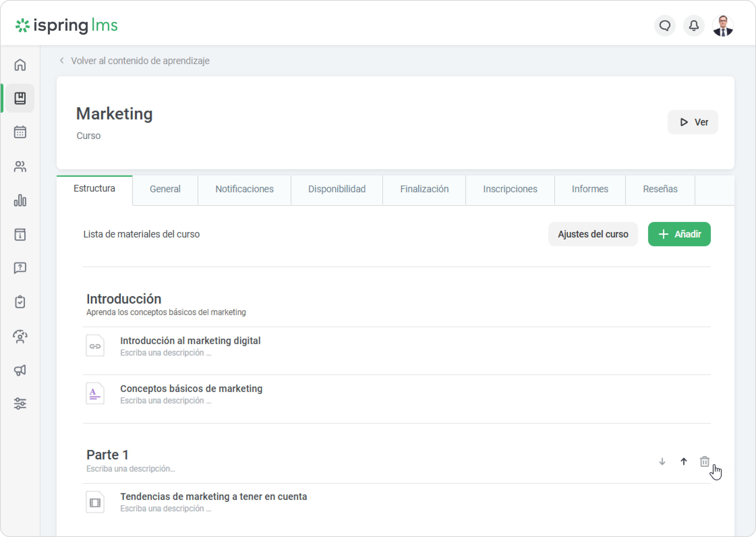Image resolution: width=756 pixels, height=537 pixels.
Task: Open the bar chart reports icon
Action: 20,200
